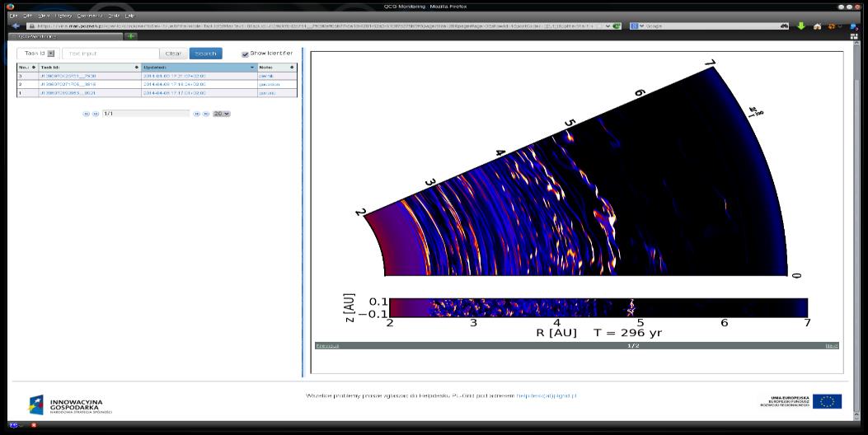Start the search with the binoculars icon
This screenshot has height=435, width=868.
coord(785,26)
